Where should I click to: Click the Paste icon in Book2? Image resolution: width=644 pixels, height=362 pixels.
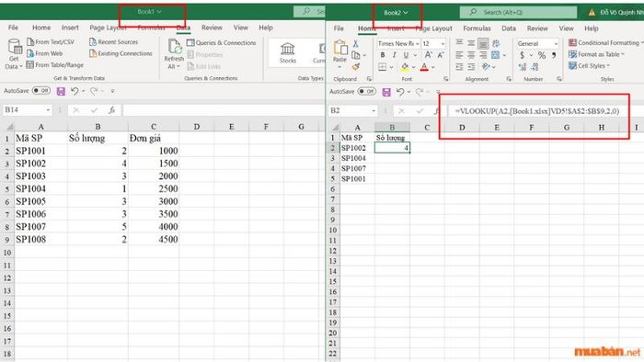[x=340, y=48]
